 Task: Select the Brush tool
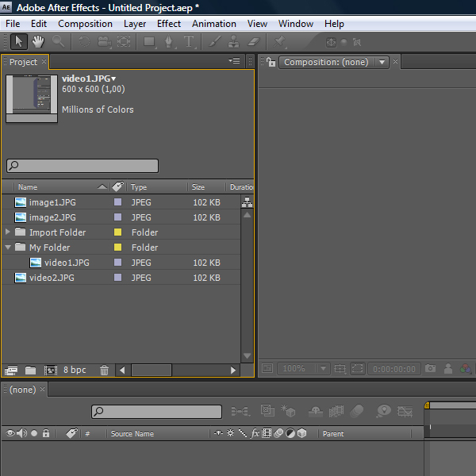pos(215,41)
